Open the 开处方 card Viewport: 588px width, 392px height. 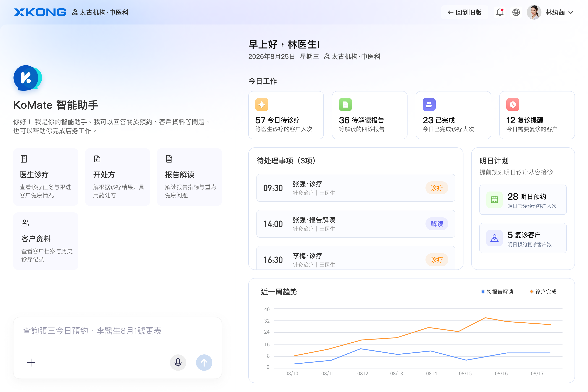point(118,177)
